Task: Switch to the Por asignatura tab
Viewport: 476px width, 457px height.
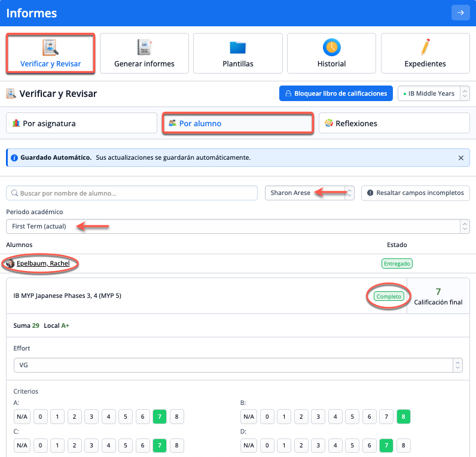Action: [81, 123]
